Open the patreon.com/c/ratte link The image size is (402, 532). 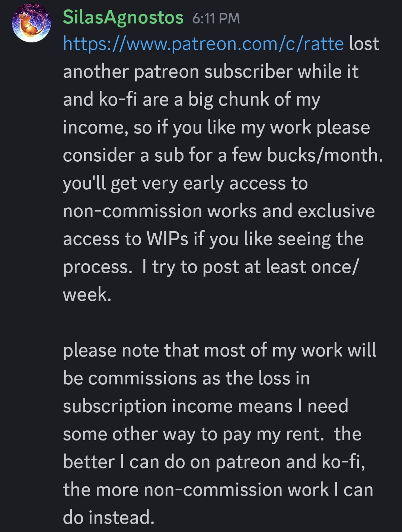pos(203,44)
